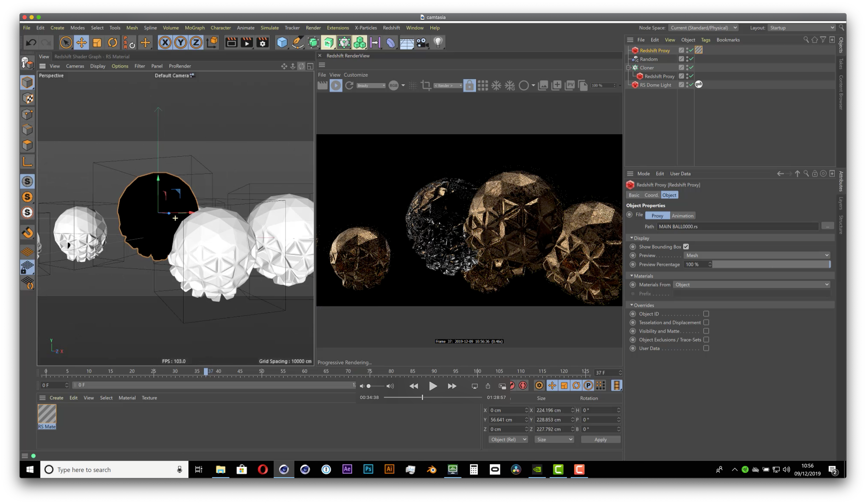Open After Effects from the taskbar
The width and height of the screenshot is (866, 504).
(347, 469)
